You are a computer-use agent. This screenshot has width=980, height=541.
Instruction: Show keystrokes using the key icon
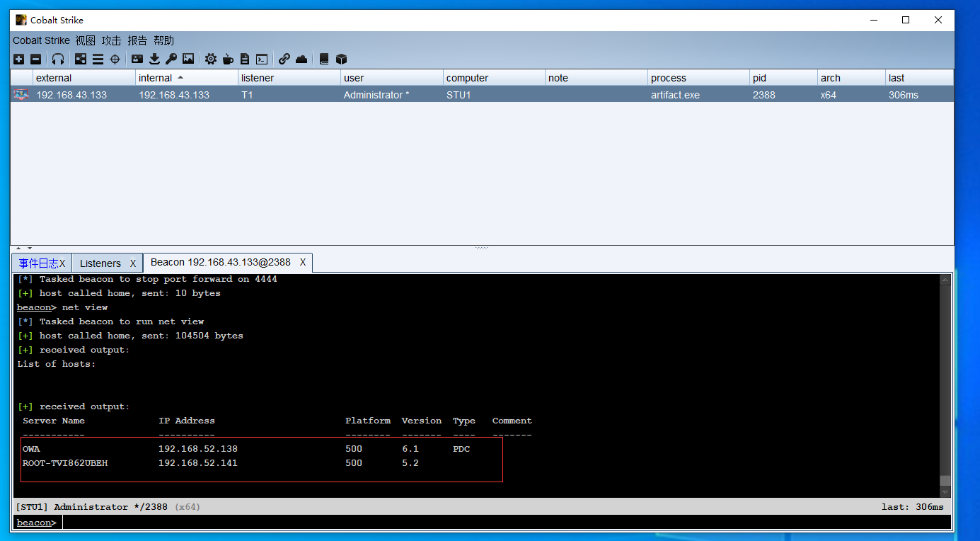pos(171,59)
